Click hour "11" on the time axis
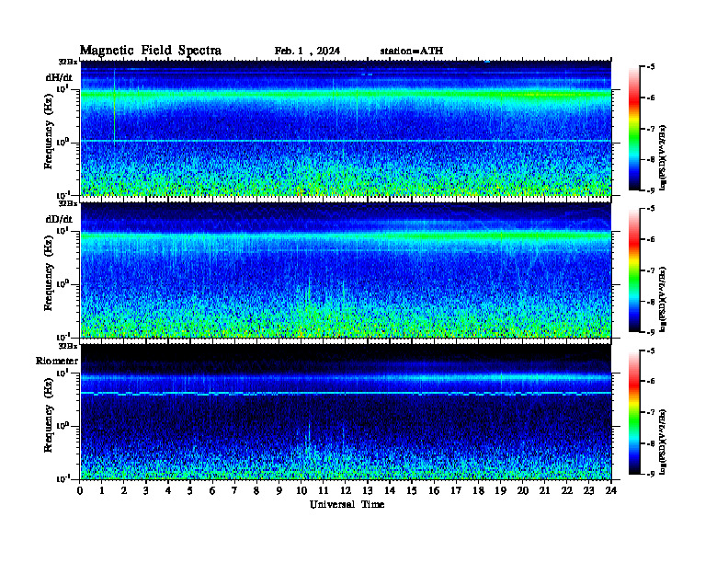Screen dimensions: 728x563 pyautogui.click(x=324, y=490)
